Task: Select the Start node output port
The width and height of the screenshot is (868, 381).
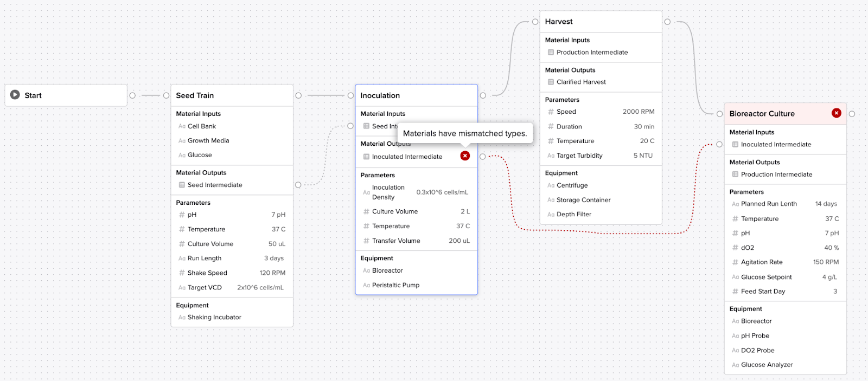Action: pos(132,95)
